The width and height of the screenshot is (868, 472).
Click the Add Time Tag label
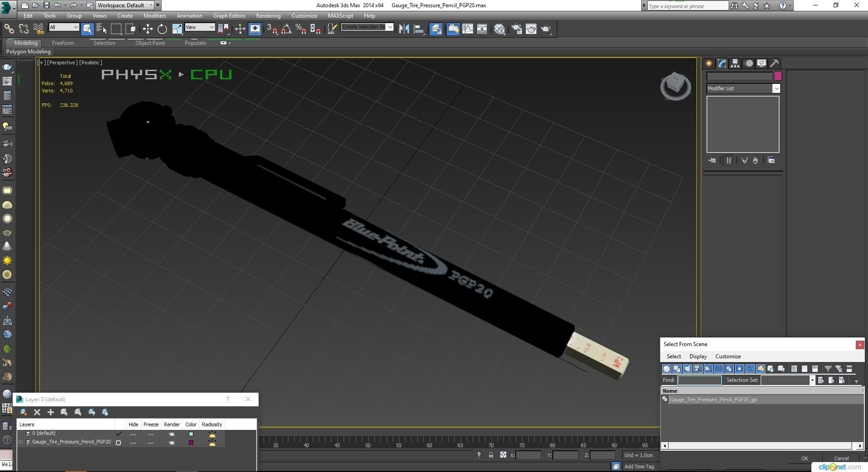pos(639,467)
